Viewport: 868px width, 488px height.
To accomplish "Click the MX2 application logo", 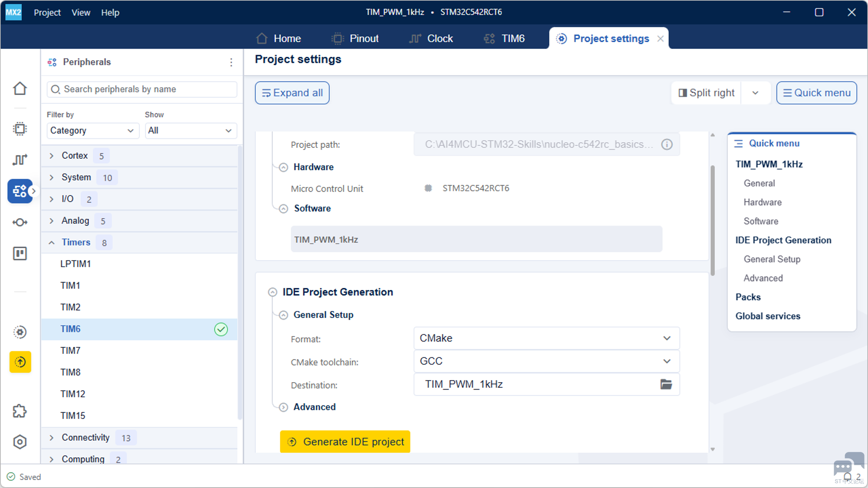I will coord(13,12).
